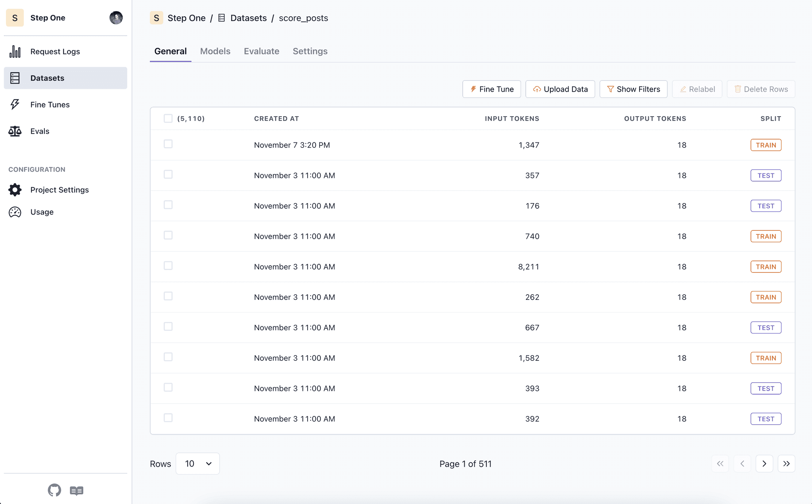
Task: Click the TRAIN badge on the first row
Action: [766, 145]
